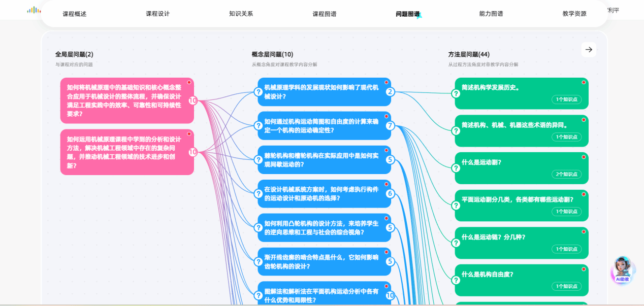Click 1个知识点 button on 简述机构、机械、机器 card
Image resolution: width=644 pixels, height=306 pixels.
tap(566, 137)
